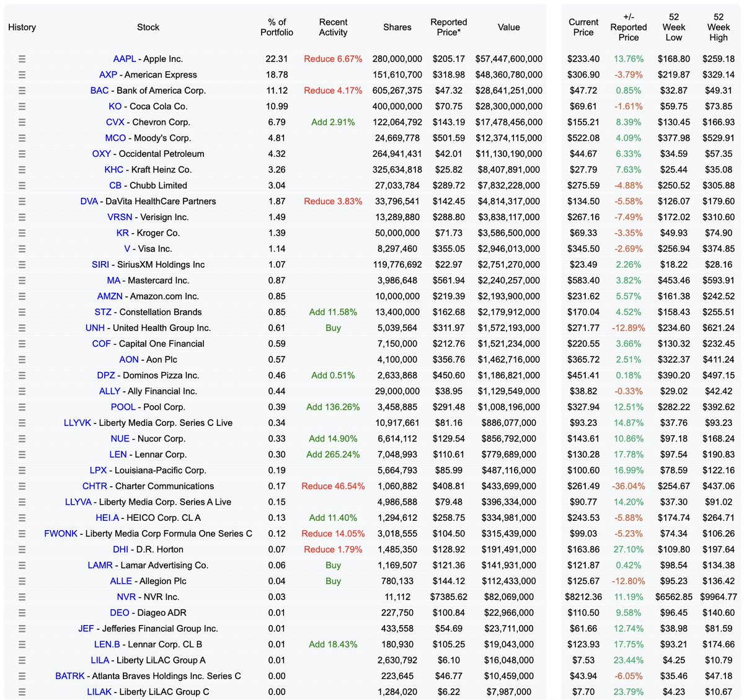Open the AAPL stock link
This screenshot has height=700, width=744.
coord(124,58)
